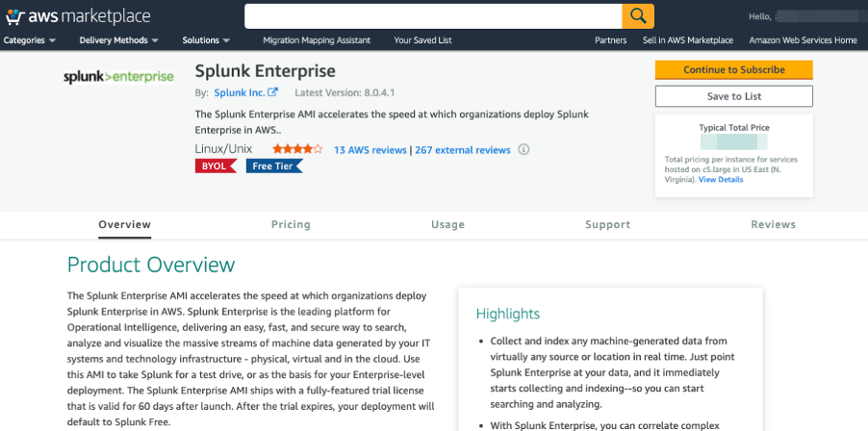The width and height of the screenshot is (868, 431).
Task: Open Your Saved List
Action: 422,40
